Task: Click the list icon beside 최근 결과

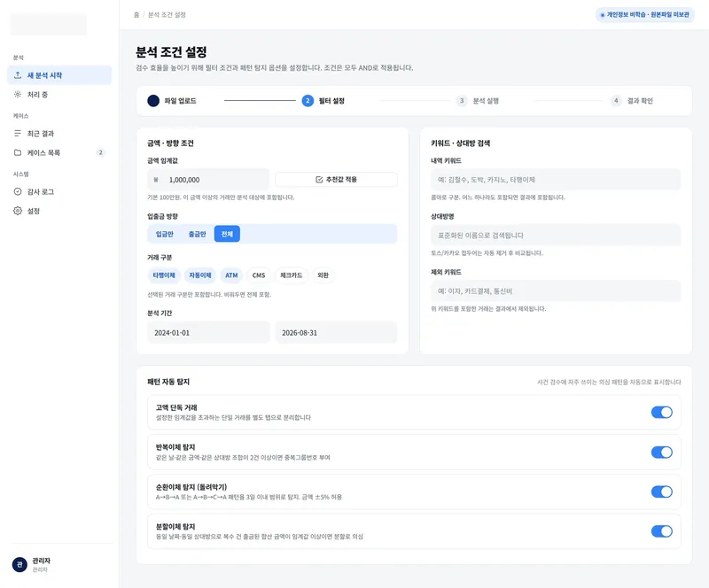Action: 18,134
